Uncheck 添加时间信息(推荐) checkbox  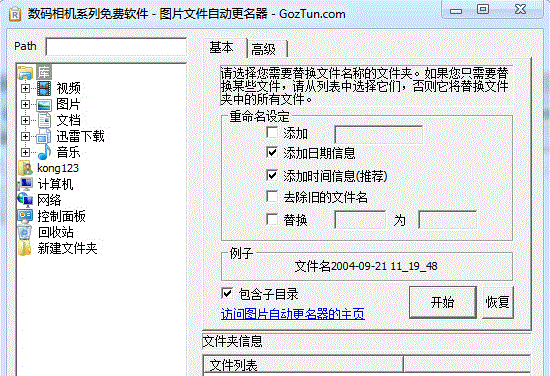click(x=272, y=175)
